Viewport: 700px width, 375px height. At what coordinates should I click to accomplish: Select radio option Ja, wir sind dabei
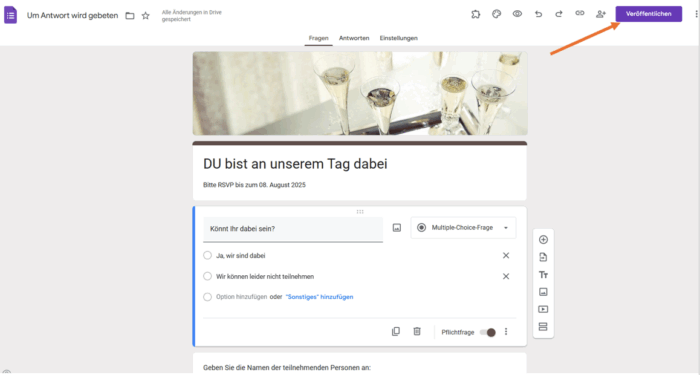[x=207, y=255]
